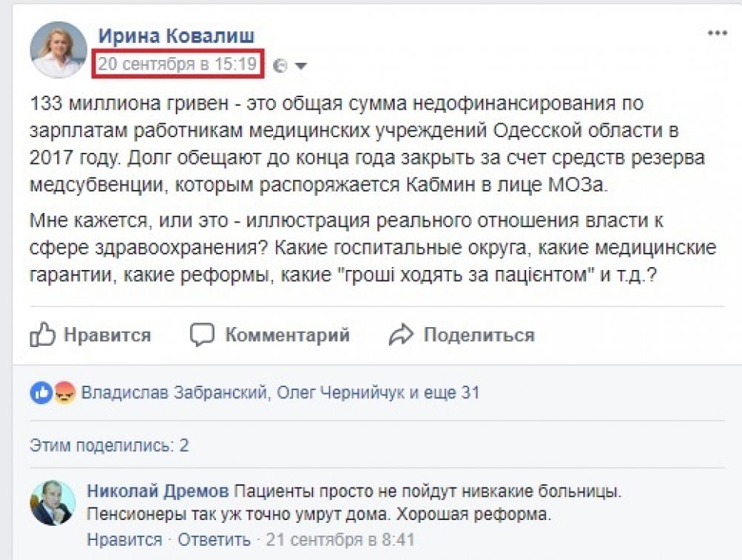Screen dimensions: 742x560
Task: Click Ответить under the comment
Action: click(214, 539)
